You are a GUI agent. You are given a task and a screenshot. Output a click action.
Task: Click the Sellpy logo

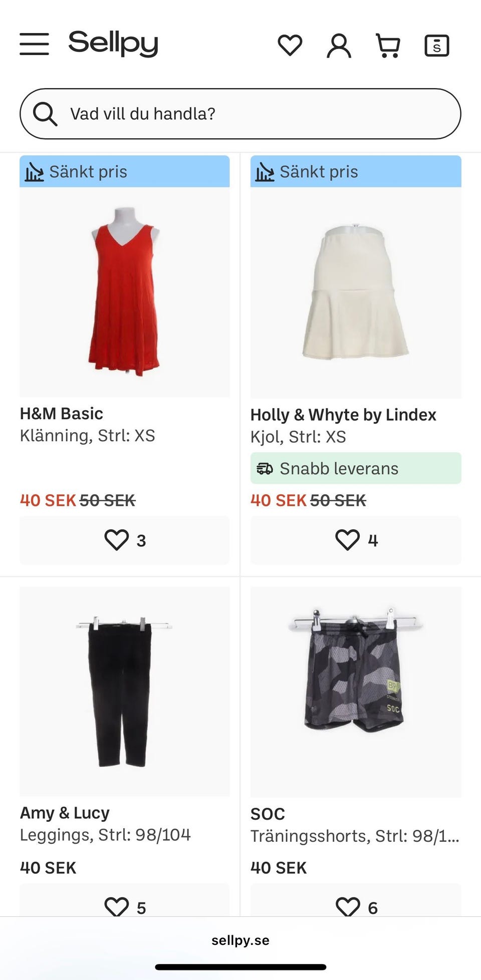coord(113,44)
